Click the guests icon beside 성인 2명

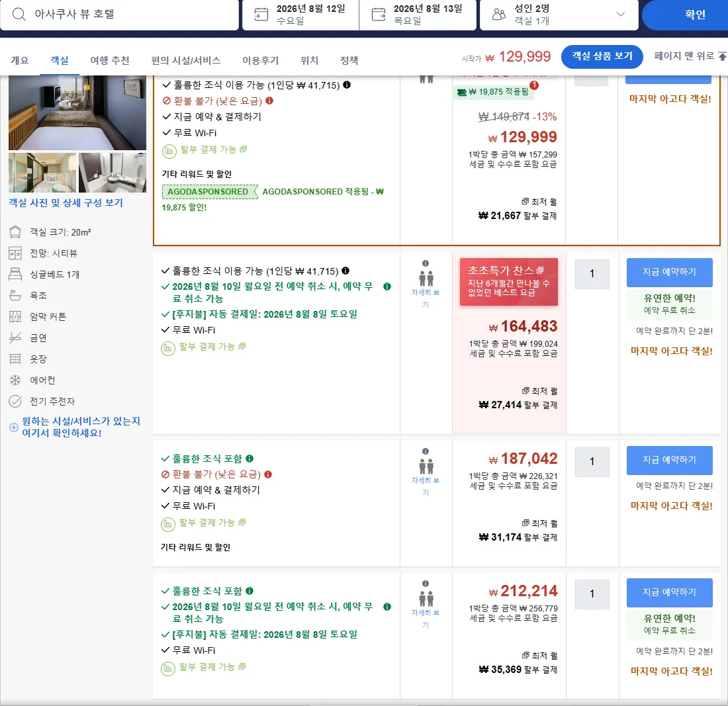tap(498, 15)
